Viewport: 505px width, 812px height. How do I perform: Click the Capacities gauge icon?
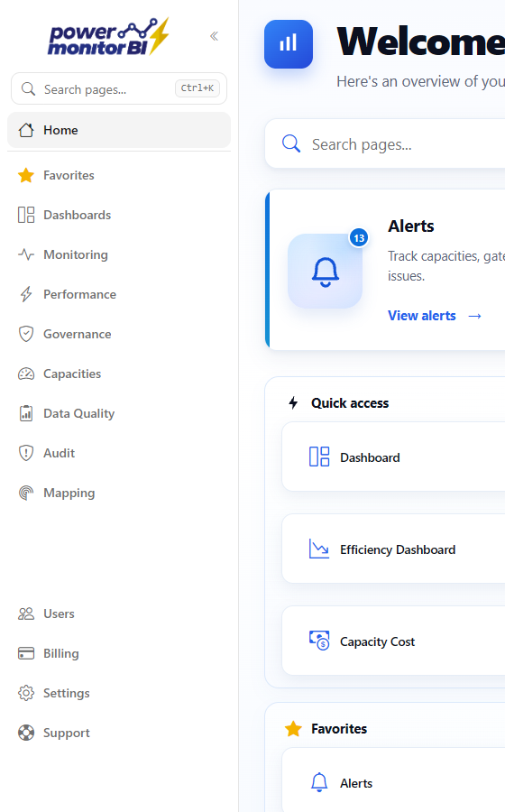(26, 374)
